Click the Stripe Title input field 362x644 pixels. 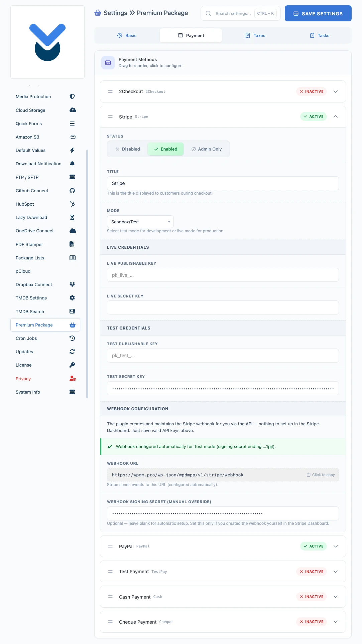pyautogui.click(x=223, y=183)
